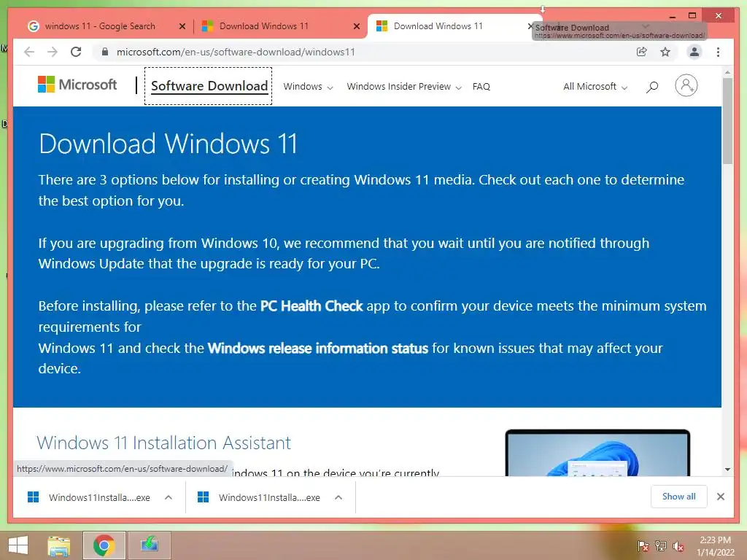Expand the All Microsoft dropdown
This screenshot has width=747, height=560.
click(x=595, y=87)
